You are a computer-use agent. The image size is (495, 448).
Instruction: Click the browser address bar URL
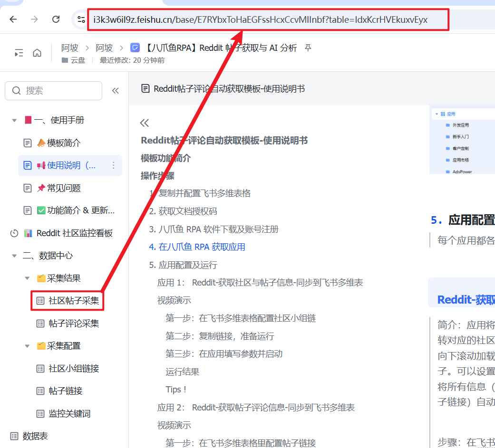(x=260, y=19)
